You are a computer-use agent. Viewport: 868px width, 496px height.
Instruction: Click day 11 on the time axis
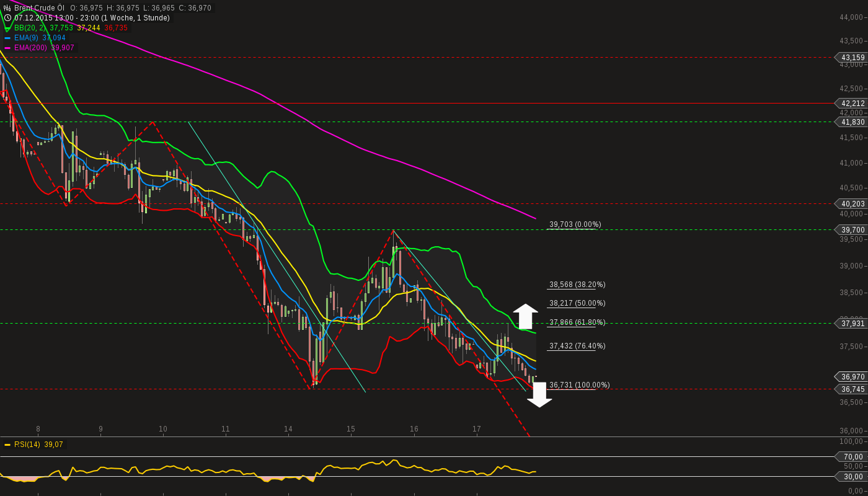coord(226,429)
